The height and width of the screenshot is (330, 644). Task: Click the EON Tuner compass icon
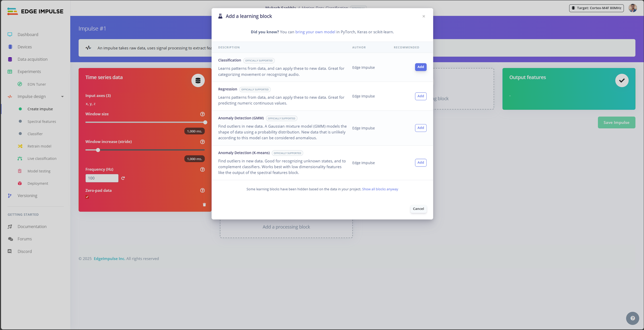(x=20, y=84)
